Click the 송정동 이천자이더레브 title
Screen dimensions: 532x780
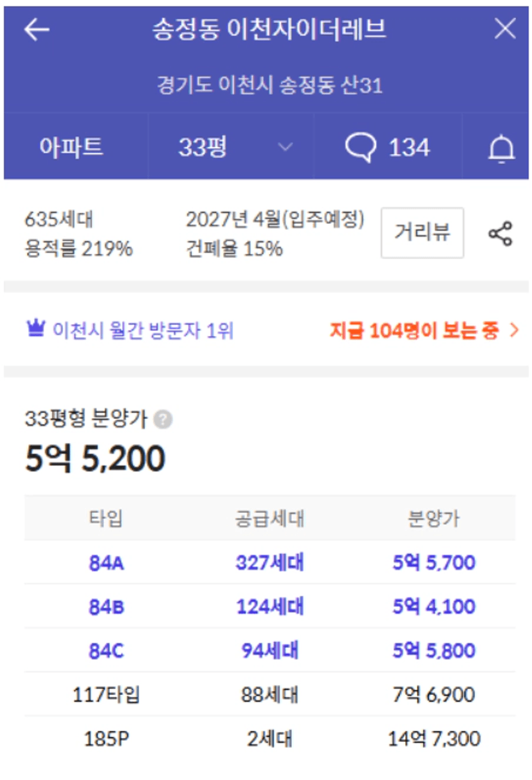click(269, 29)
